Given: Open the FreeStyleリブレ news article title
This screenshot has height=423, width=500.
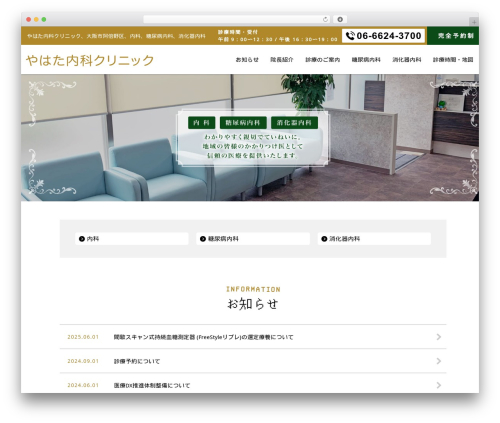Looking at the screenshot, I should [x=203, y=337].
